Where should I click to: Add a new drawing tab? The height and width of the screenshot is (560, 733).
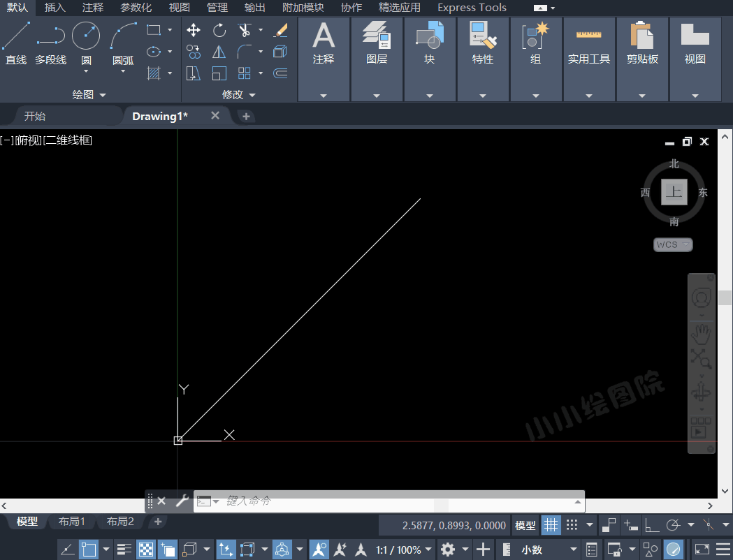pyautogui.click(x=247, y=117)
